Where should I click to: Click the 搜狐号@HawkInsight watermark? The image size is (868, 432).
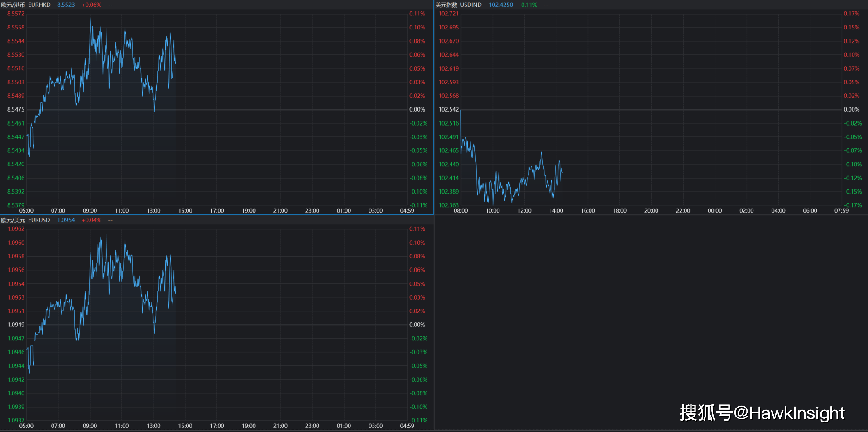coord(762,413)
